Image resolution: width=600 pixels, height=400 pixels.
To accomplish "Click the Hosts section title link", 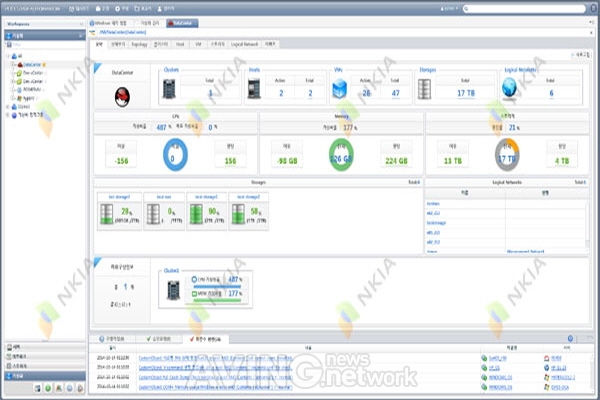I will point(254,70).
